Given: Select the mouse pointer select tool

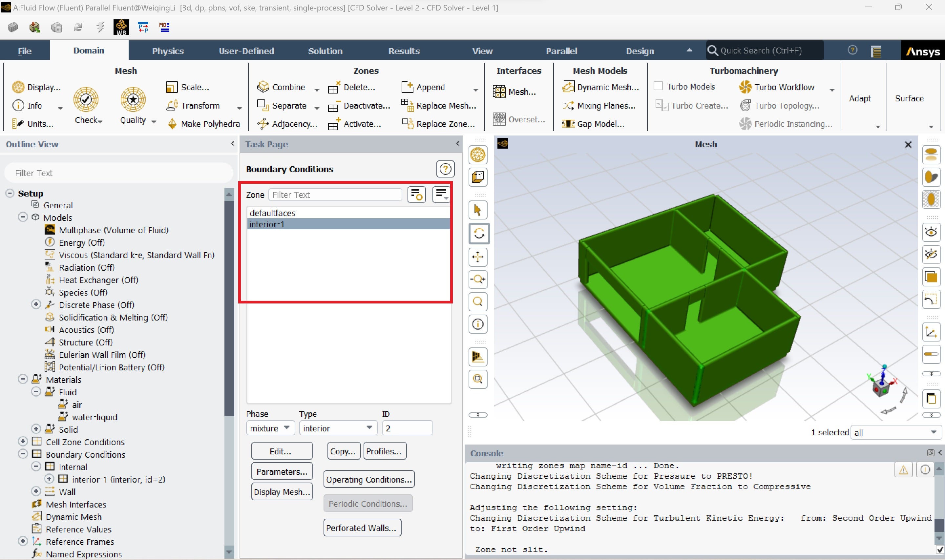Looking at the screenshot, I should [478, 210].
